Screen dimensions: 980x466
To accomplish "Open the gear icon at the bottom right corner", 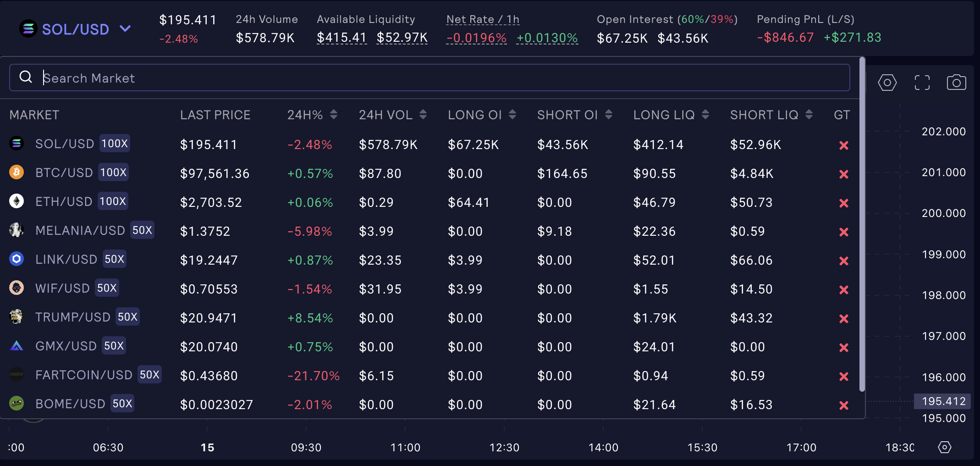I will (945, 447).
